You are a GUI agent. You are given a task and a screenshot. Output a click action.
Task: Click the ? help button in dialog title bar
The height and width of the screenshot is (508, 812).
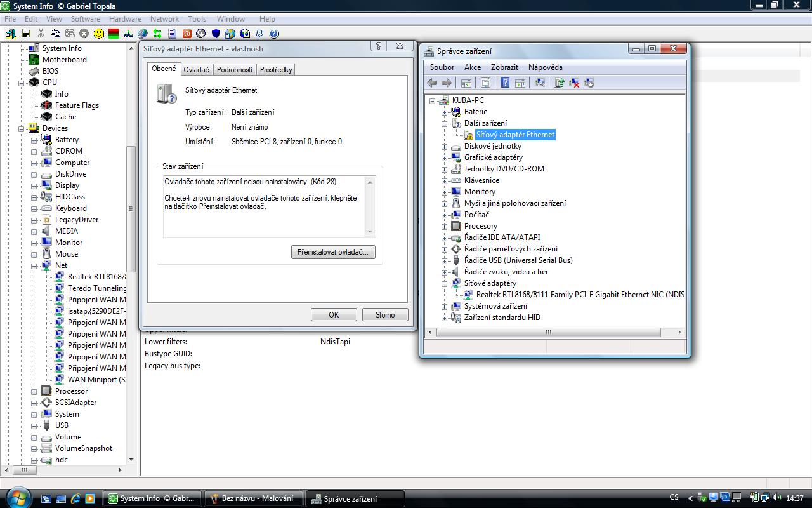(379, 46)
